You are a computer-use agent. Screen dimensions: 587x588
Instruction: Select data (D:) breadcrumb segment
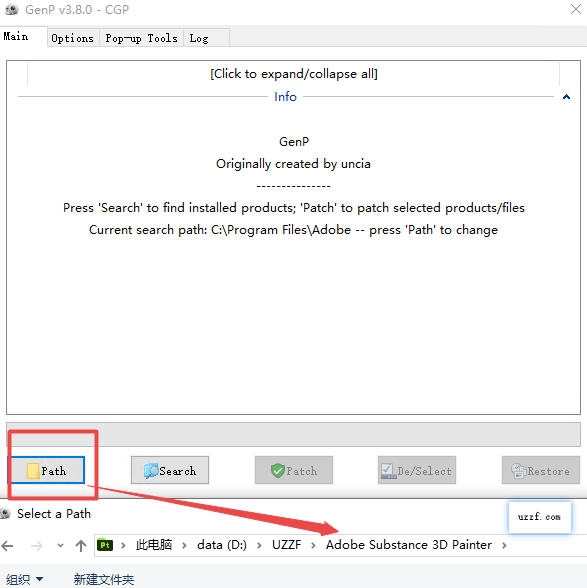click(222, 544)
